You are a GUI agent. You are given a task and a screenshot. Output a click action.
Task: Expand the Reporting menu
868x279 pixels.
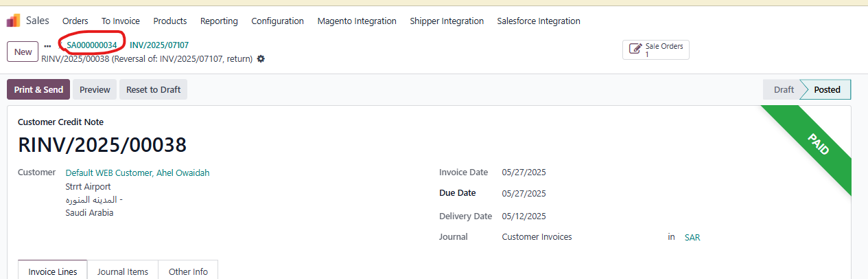219,21
